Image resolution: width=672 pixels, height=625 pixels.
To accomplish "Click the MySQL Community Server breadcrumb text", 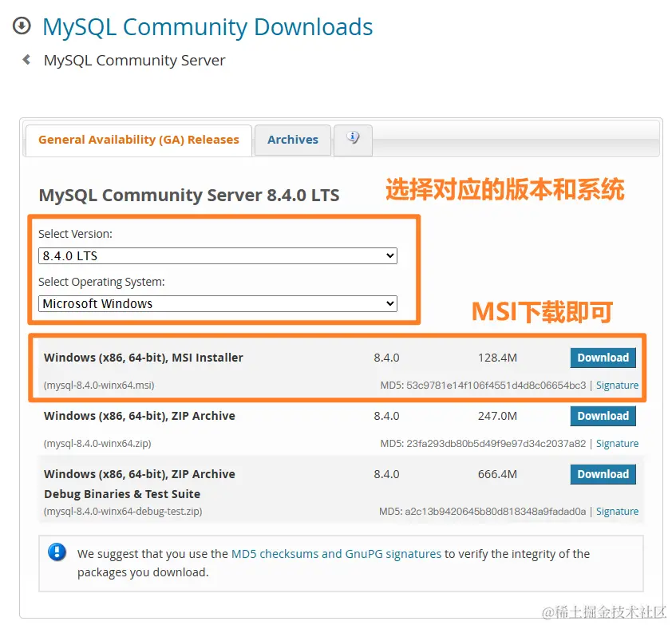I will [x=134, y=61].
